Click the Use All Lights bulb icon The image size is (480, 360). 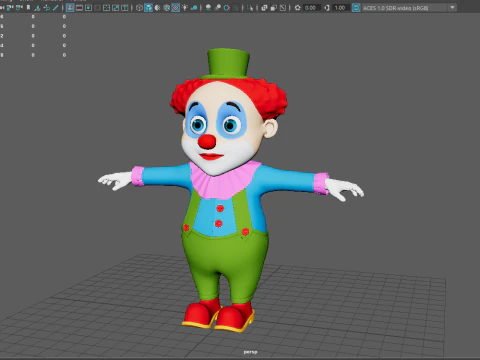(184, 8)
